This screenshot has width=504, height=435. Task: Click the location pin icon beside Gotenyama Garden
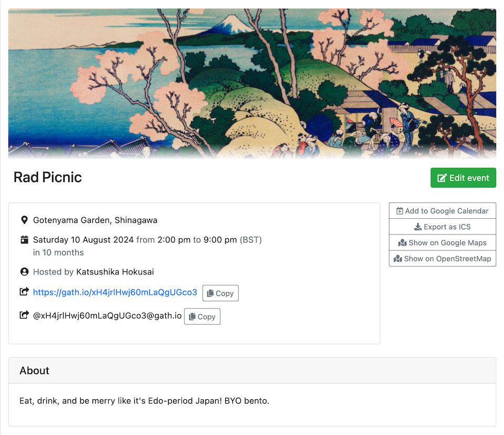(24, 220)
